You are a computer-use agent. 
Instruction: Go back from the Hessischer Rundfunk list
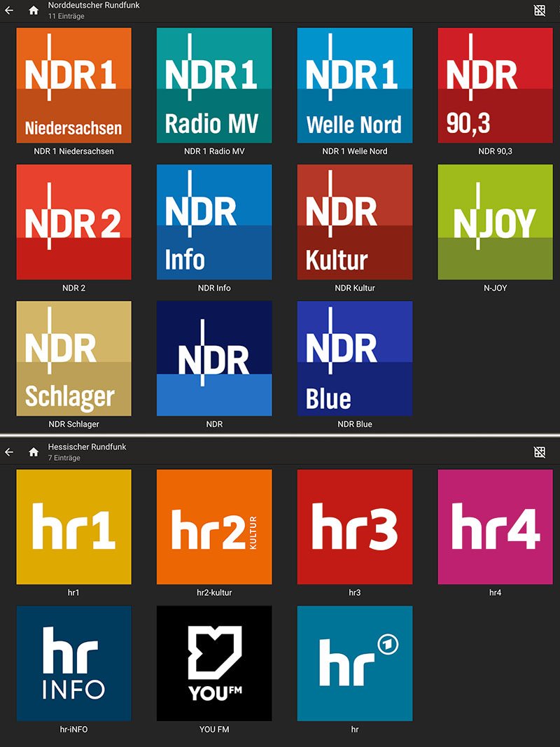tap(9, 452)
